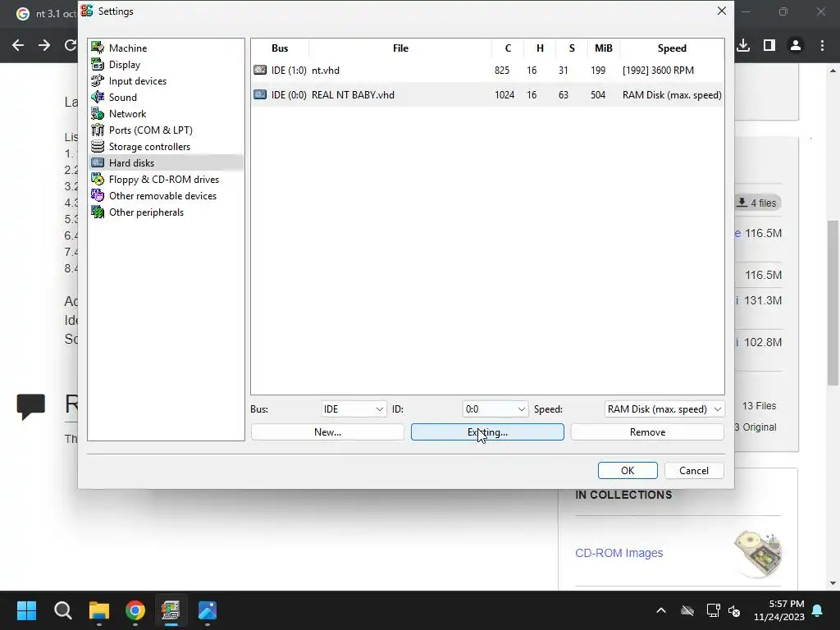Screen dimensions: 840x630
Task: Open notifications bell in tray
Action: tap(818, 610)
